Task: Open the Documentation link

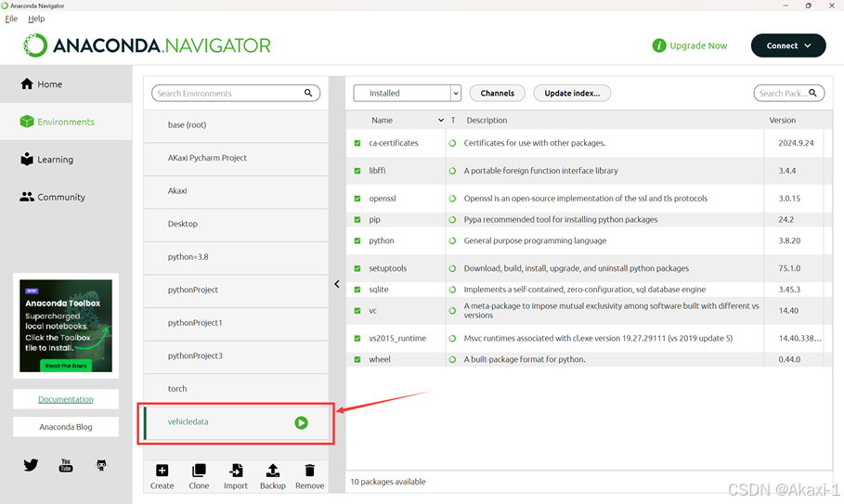Action: [66, 399]
